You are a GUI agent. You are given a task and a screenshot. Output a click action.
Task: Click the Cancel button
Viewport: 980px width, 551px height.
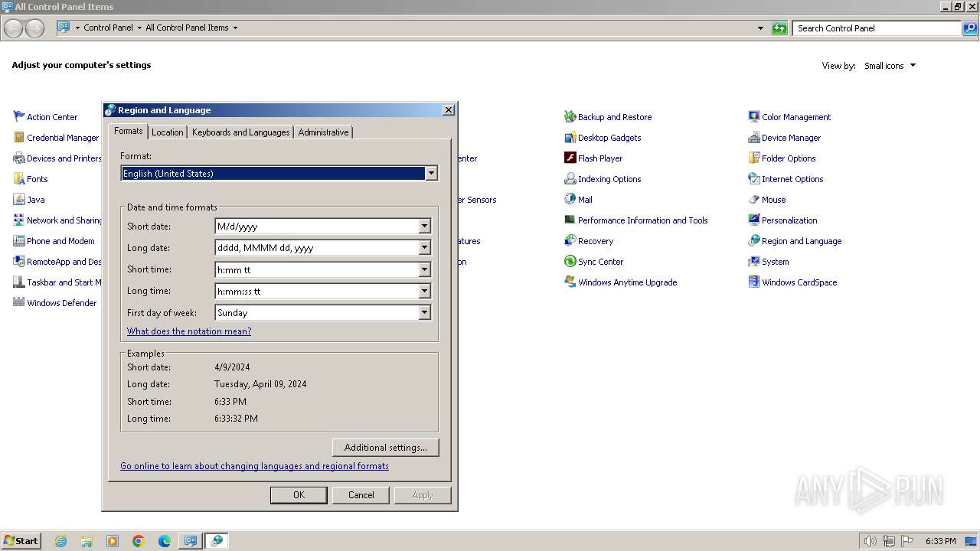pos(361,495)
